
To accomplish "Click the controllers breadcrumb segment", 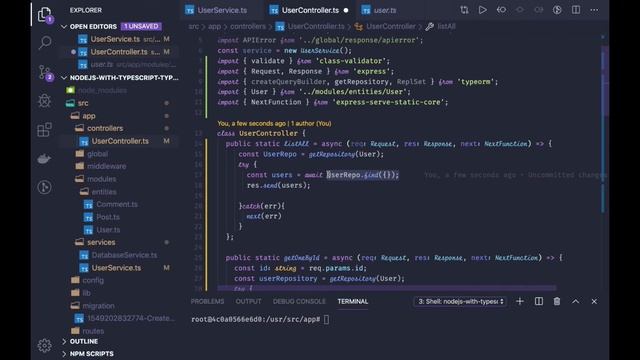I will coord(248,26).
